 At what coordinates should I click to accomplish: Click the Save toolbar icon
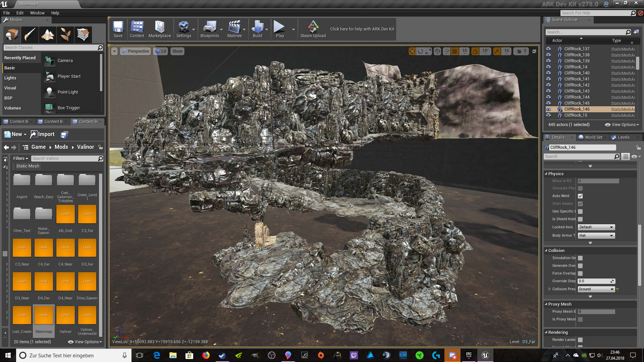[x=118, y=29]
